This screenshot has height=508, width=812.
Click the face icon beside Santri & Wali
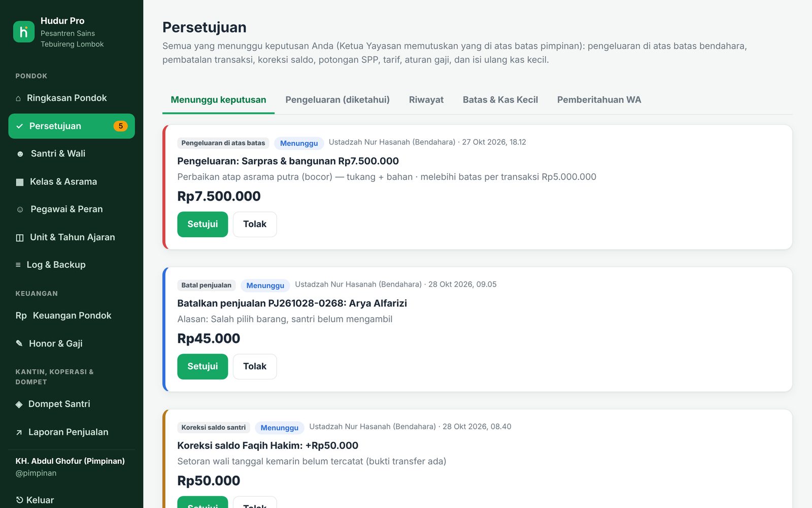pos(20,154)
